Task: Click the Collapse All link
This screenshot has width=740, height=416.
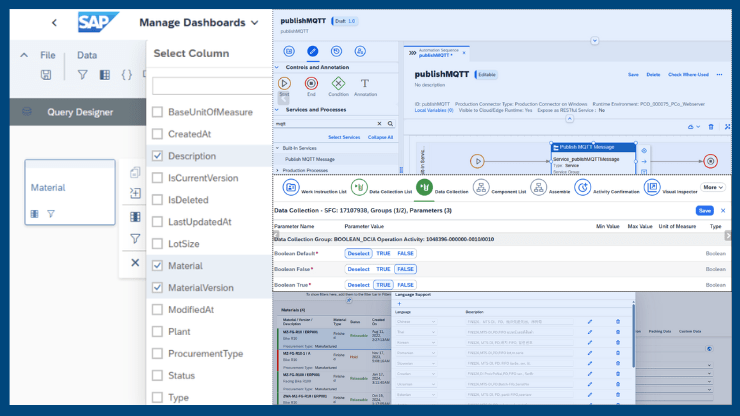Action: [380, 137]
